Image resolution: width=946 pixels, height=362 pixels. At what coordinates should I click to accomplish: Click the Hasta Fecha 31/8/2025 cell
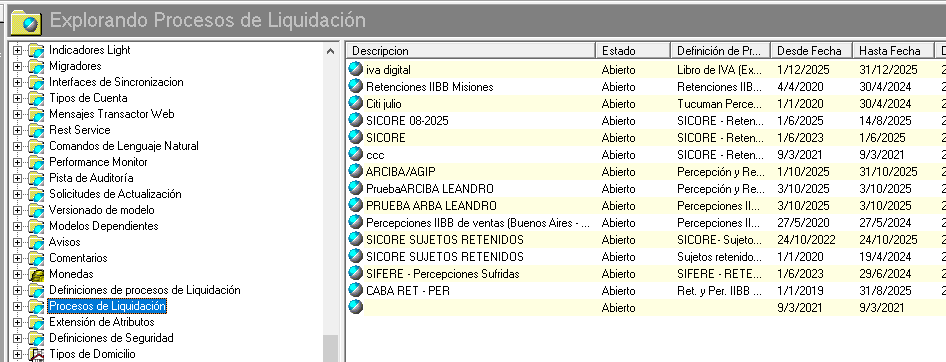[885, 291]
